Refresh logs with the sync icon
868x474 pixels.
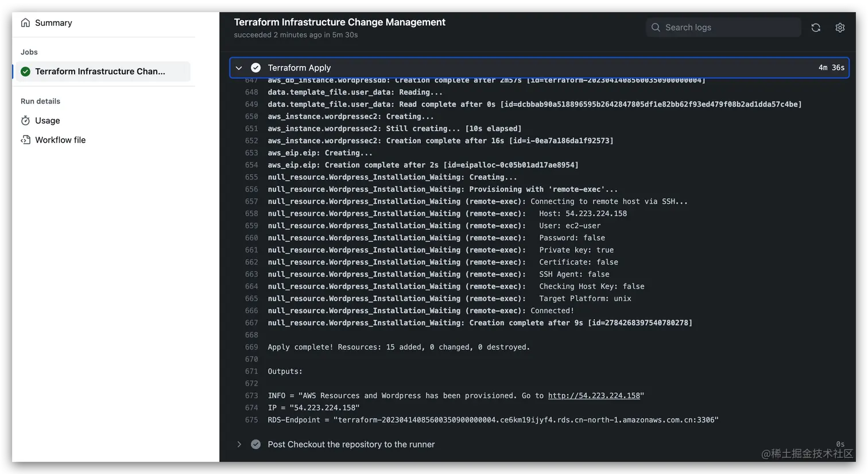[816, 28]
